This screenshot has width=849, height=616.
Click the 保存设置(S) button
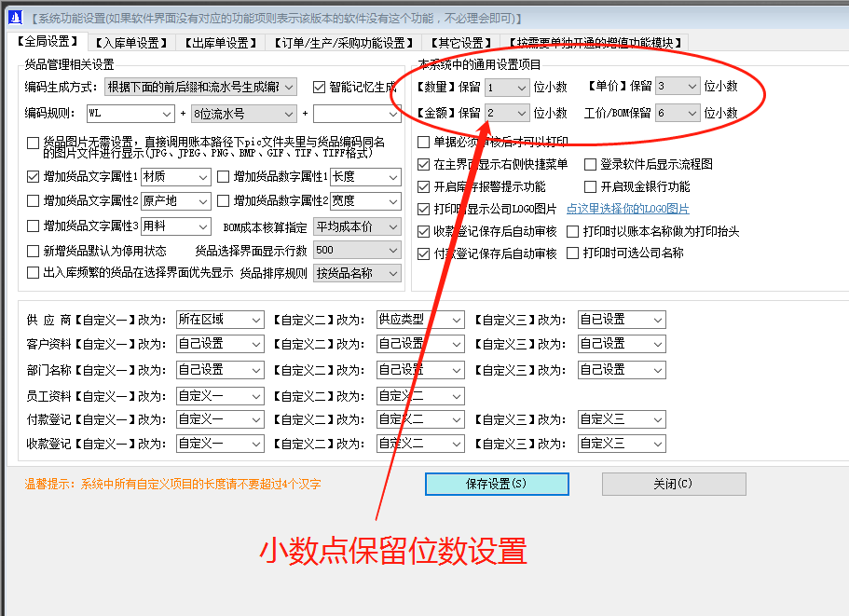tap(496, 484)
